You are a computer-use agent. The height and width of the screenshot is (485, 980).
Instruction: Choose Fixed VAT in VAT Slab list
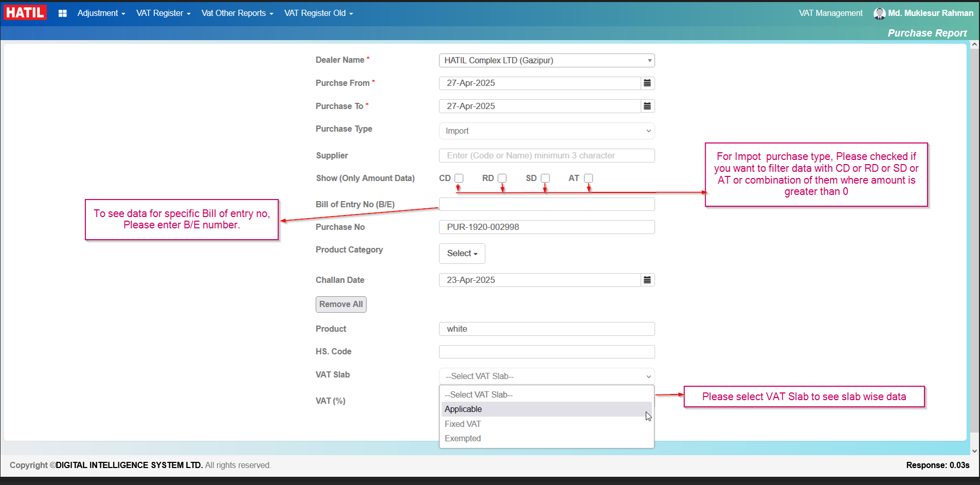tap(547, 424)
